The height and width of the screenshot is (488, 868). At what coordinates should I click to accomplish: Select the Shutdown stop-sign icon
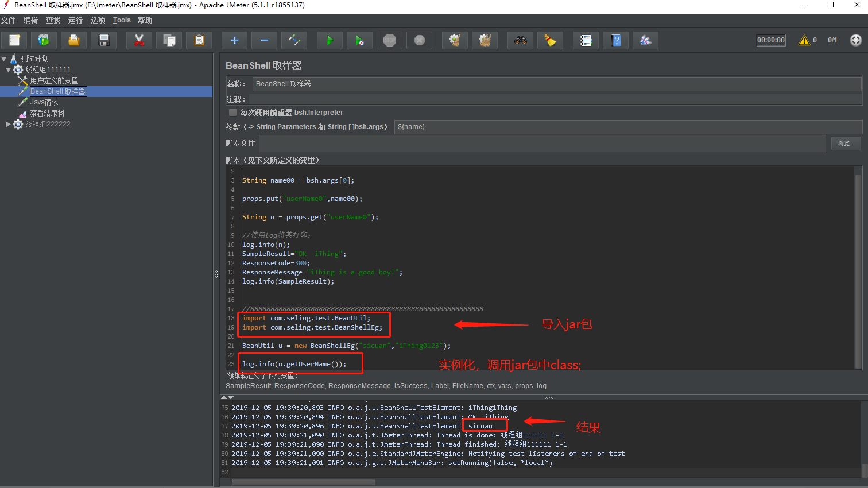419,40
